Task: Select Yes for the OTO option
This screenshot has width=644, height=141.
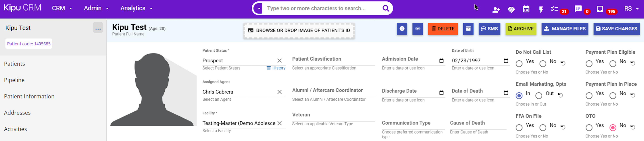Action: (x=589, y=128)
